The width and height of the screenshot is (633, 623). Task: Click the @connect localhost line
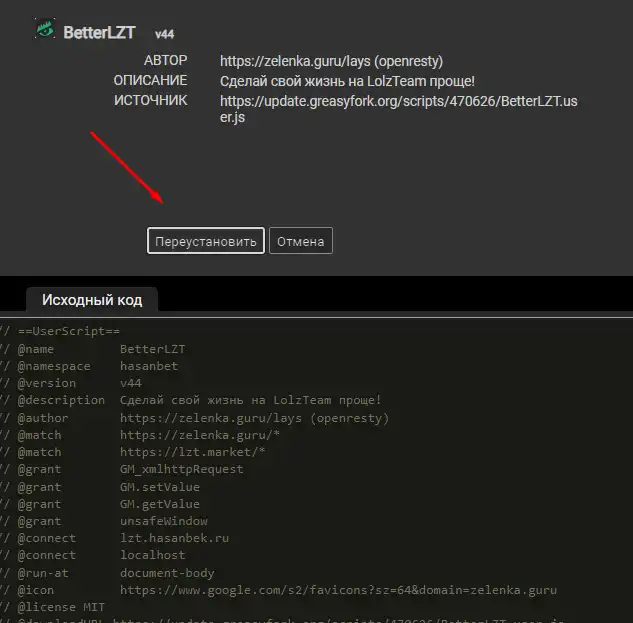[x=93, y=555]
